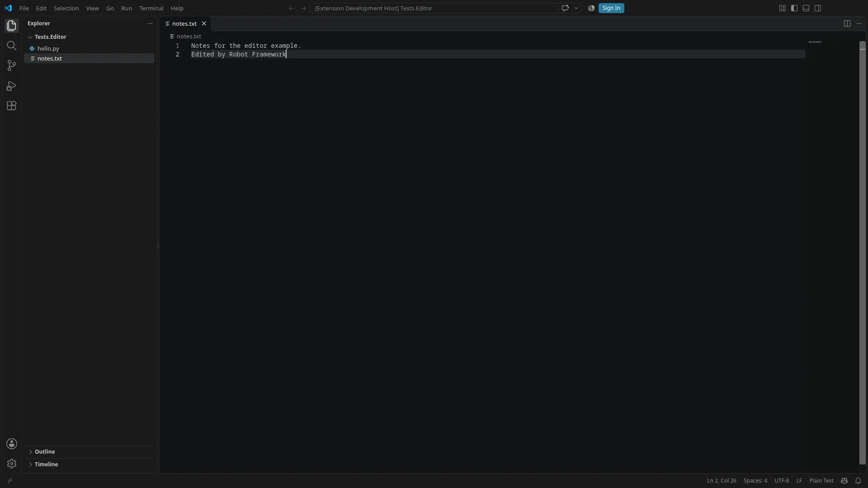The image size is (868, 488).
Task: Select notes.txt in Explorer tree
Action: 90,58
